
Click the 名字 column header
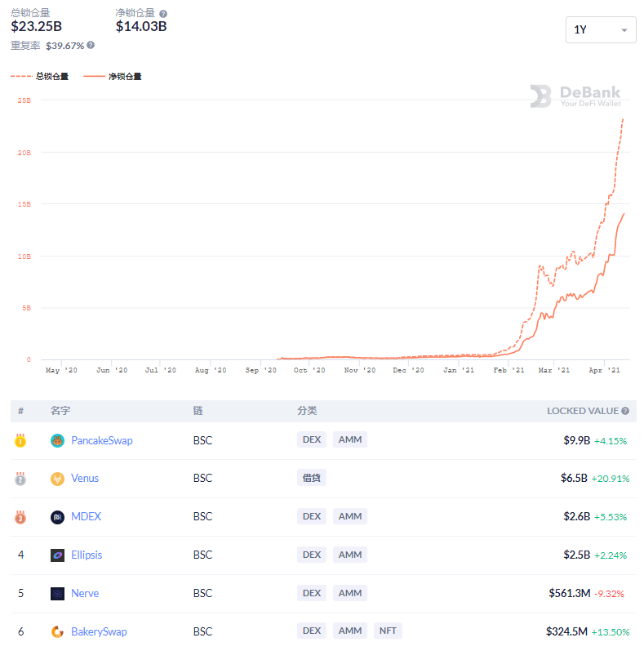(x=60, y=411)
